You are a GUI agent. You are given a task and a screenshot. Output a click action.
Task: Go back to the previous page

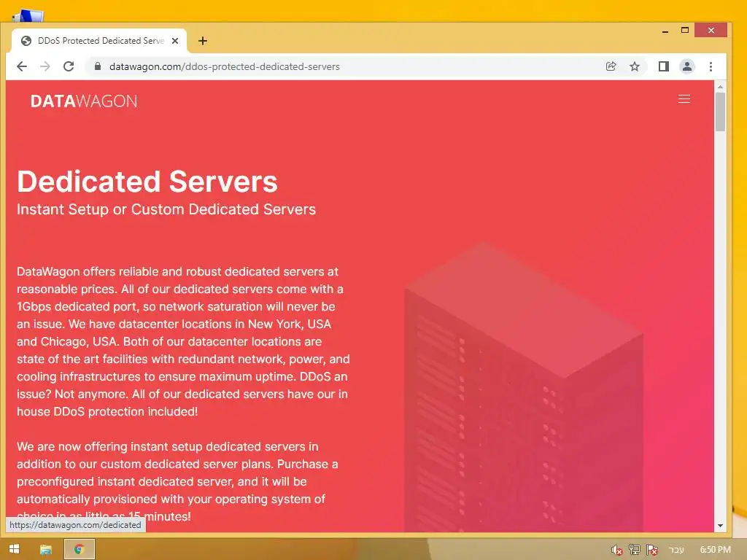(x=22, y=66)
